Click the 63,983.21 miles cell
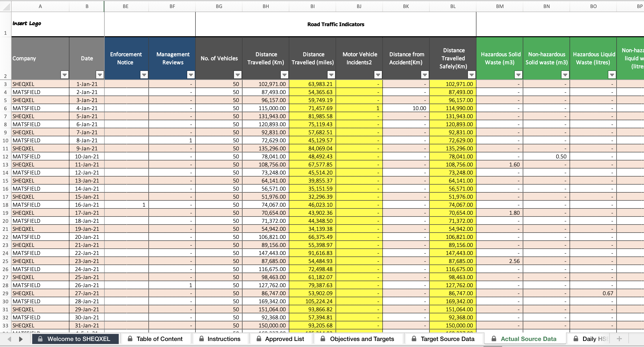This screenshot has width=644, height=347. click(x=313, y=84)
